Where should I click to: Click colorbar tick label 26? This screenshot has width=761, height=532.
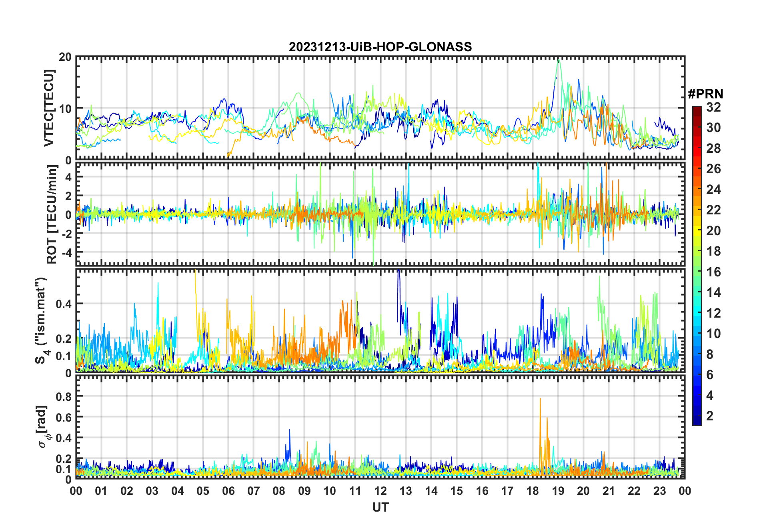coord(714,169)
